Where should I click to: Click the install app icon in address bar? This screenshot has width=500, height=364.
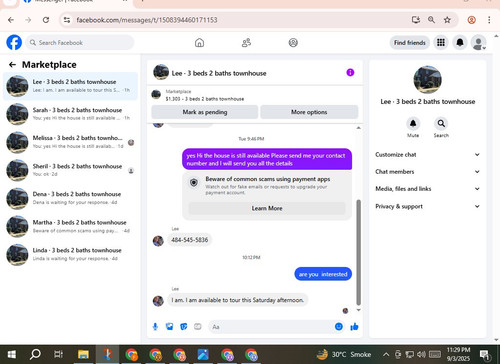[416, 20]
